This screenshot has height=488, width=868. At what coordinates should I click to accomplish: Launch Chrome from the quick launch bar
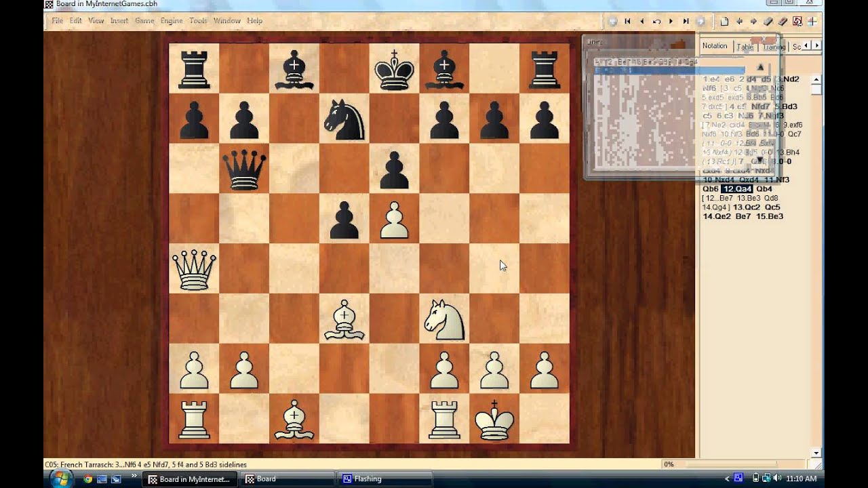coord(87,479)
